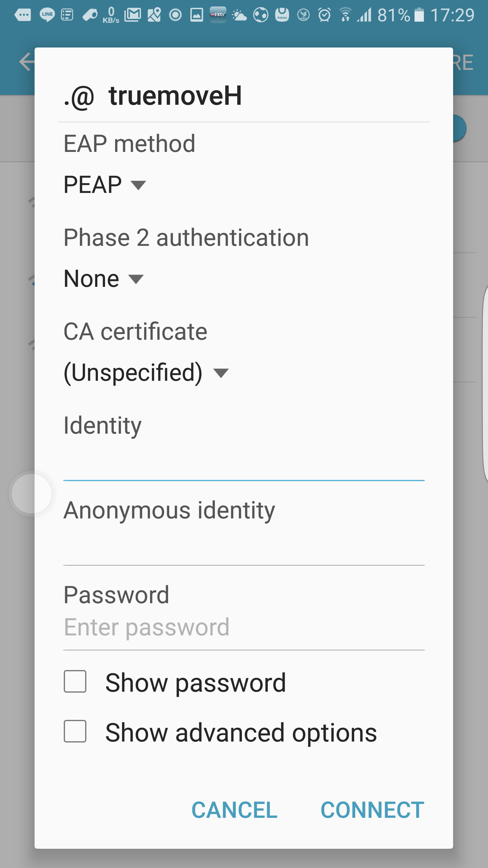488x868 pixels.
Task: Expand the Phase 2 authentication dropdown
Action: pos(104,279)
